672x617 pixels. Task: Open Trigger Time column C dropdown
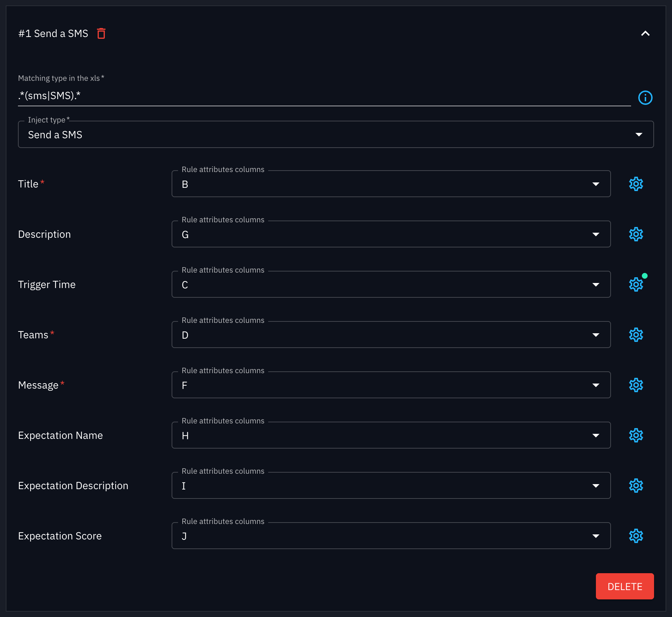point(595,284)
